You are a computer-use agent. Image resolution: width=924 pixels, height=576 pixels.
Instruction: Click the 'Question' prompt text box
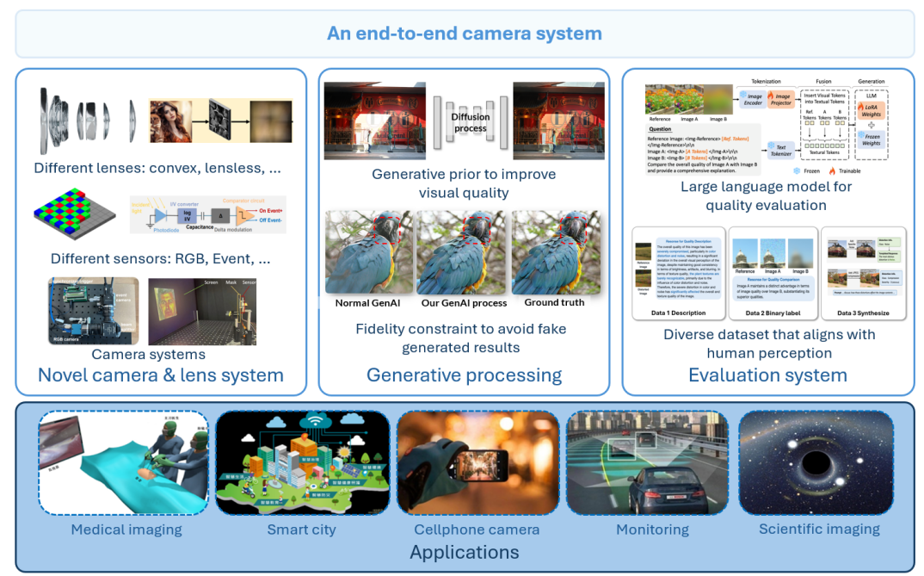point(703,150)
